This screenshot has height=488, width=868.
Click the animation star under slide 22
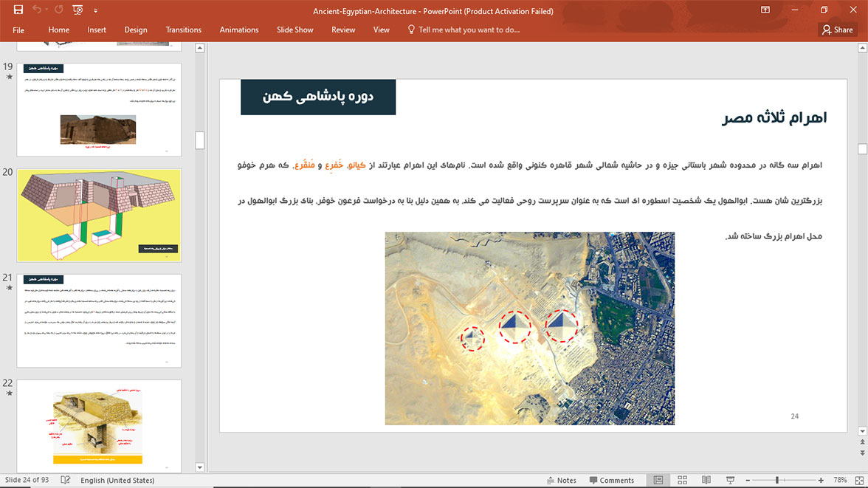click(9, 394)
